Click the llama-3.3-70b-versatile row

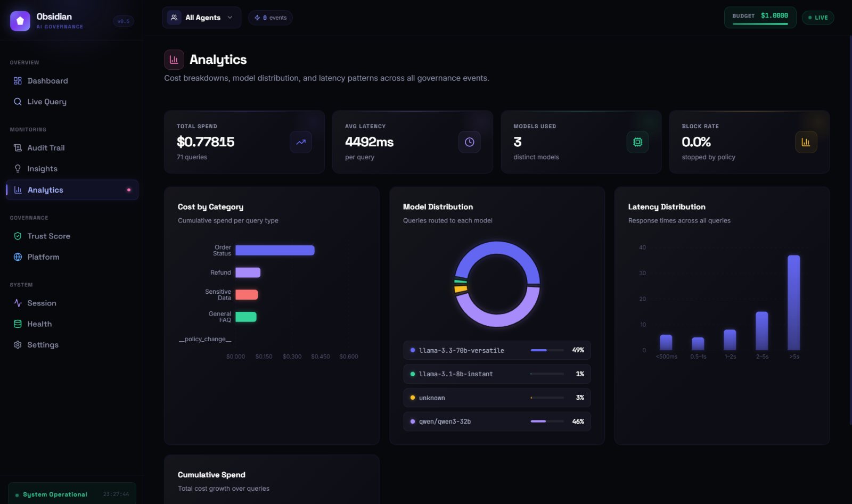pos(497,350)
